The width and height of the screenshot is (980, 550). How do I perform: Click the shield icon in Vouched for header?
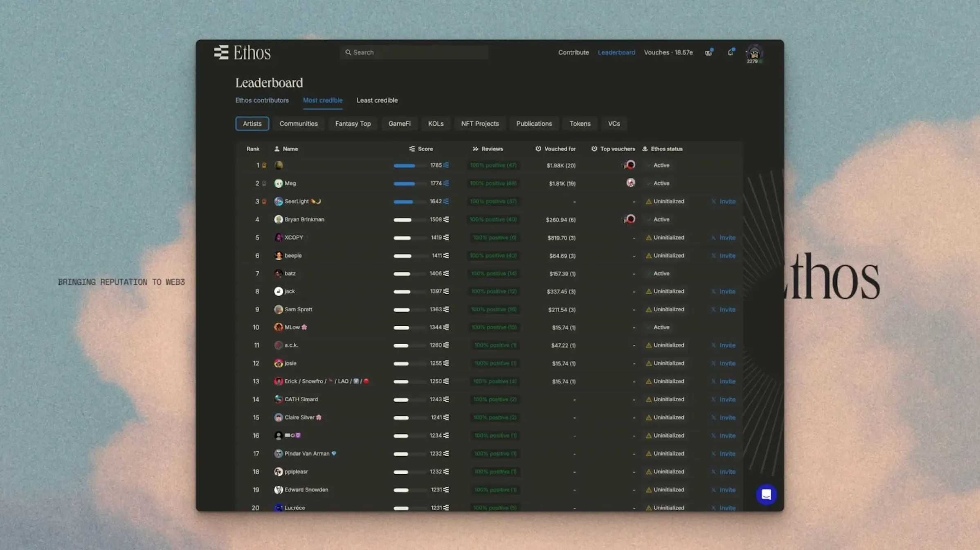(x=538, y=149)
